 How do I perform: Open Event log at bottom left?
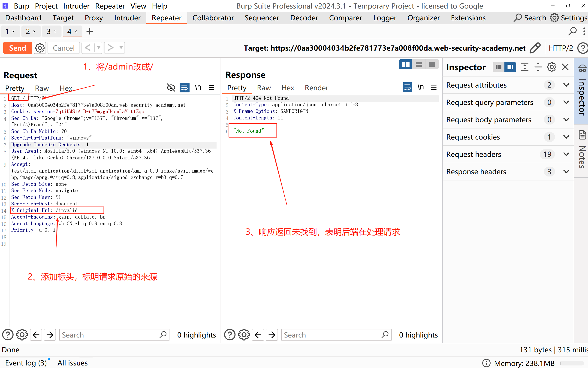26,363
